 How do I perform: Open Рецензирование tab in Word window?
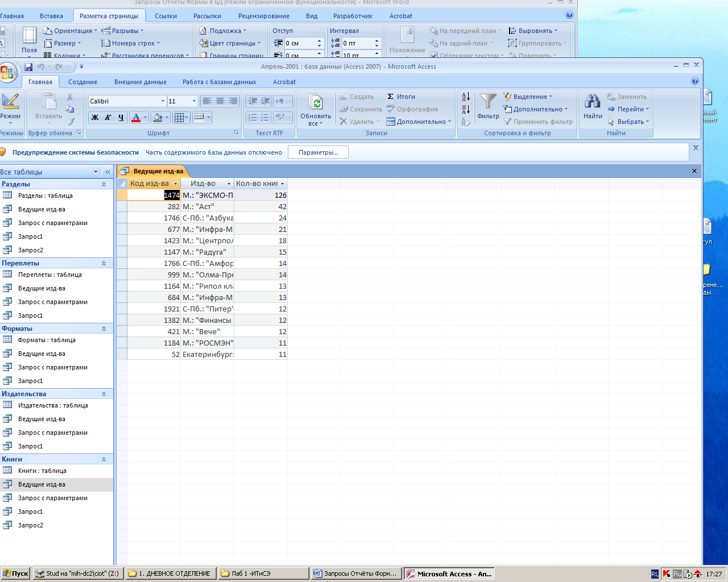264,16
